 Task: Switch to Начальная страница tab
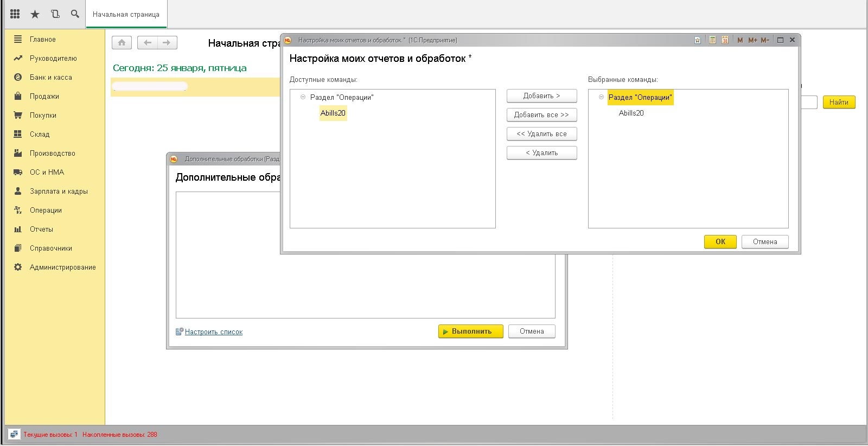126,15
